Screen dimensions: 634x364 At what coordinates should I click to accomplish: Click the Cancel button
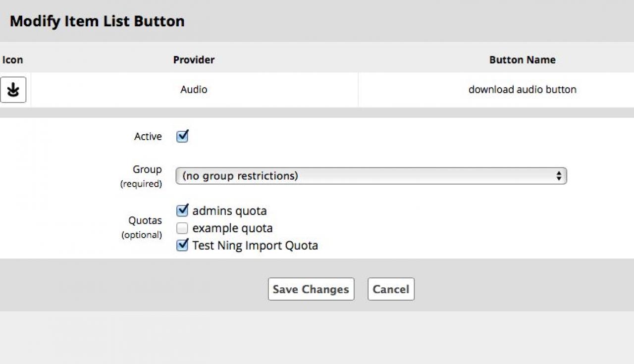click(x=391, y=289)
